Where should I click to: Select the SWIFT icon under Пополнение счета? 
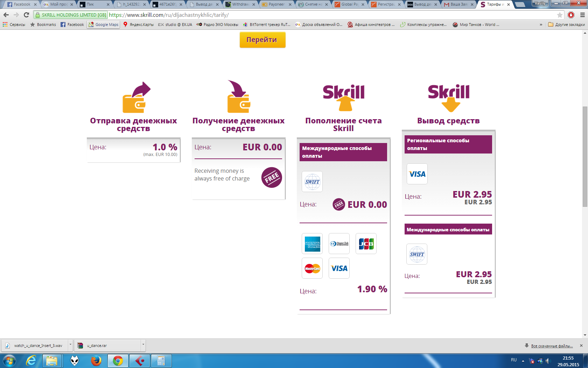click(312, 182)
